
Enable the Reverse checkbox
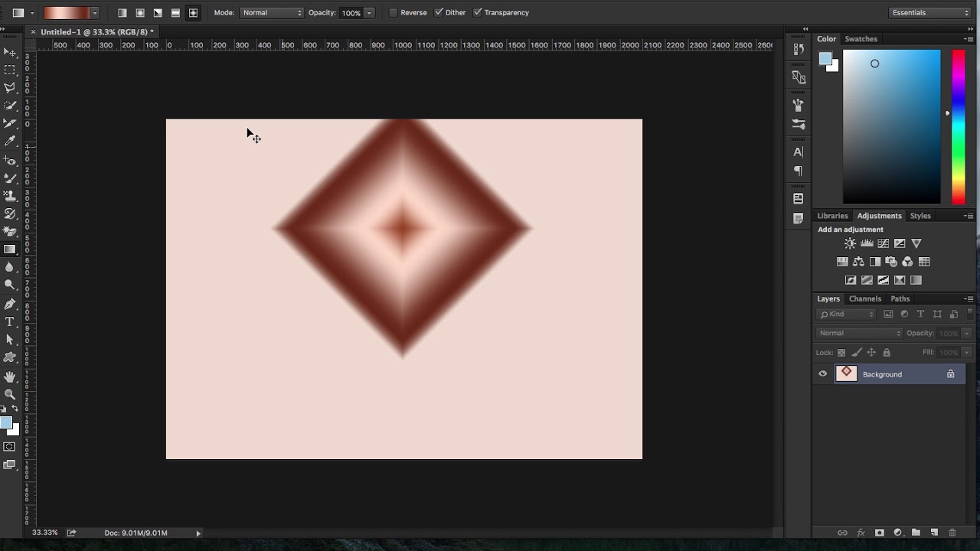[394, 13]
